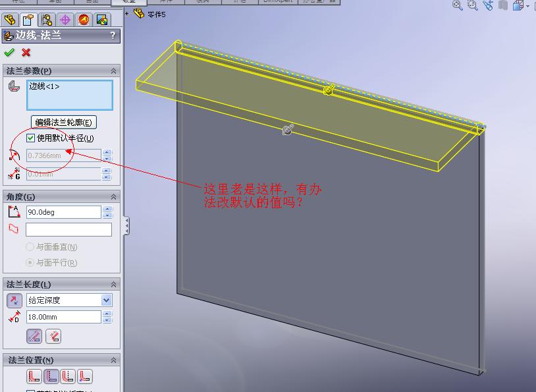The height and width of the screenshot is (392, 536).
Task: Collapse side panel with splitter handle
Action: click(x=126, y=226)
